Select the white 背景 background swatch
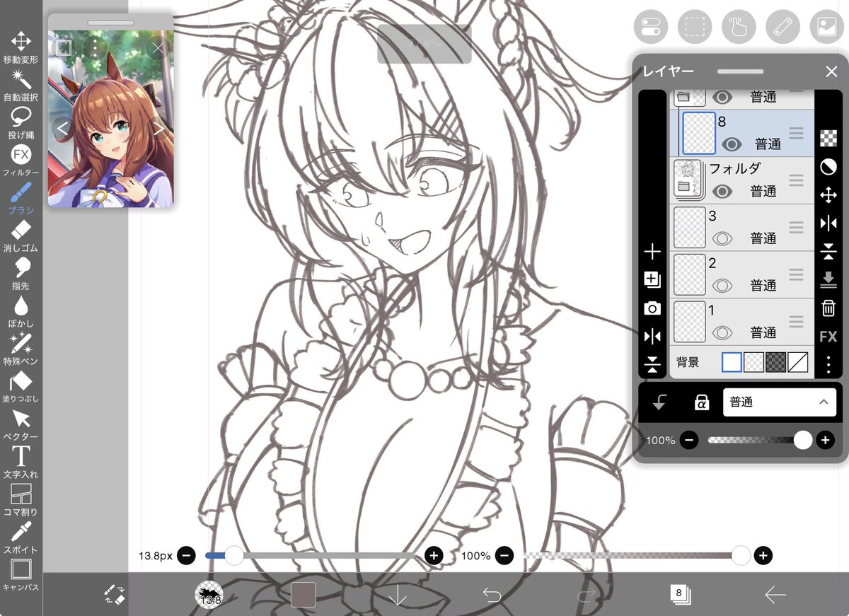 pyautogui.click(x=732, y=362)
